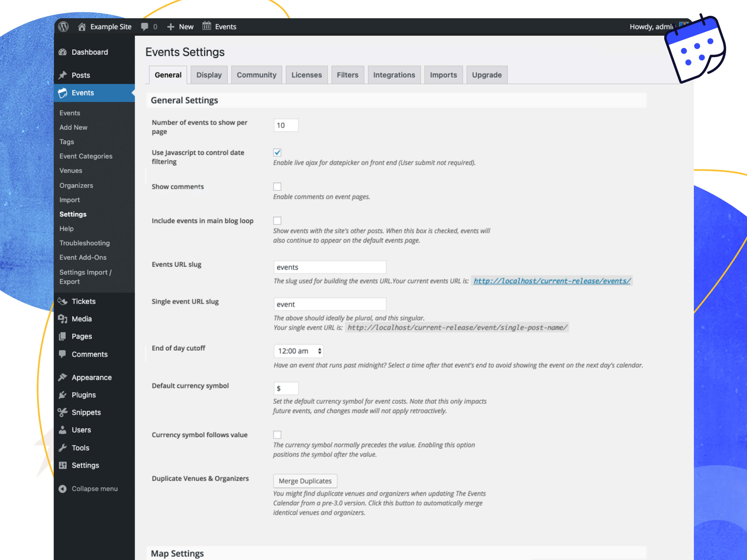Click the Tickets icon in sidebar
Screen dimensions: 747x560
pos(64,301)
